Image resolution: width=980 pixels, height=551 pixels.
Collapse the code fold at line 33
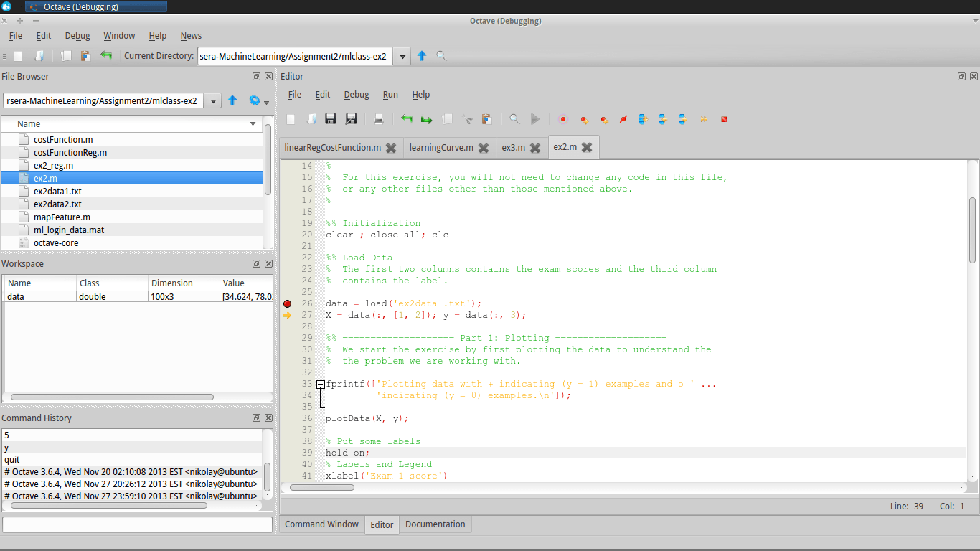pyautogui.click(x=320, y=384)
